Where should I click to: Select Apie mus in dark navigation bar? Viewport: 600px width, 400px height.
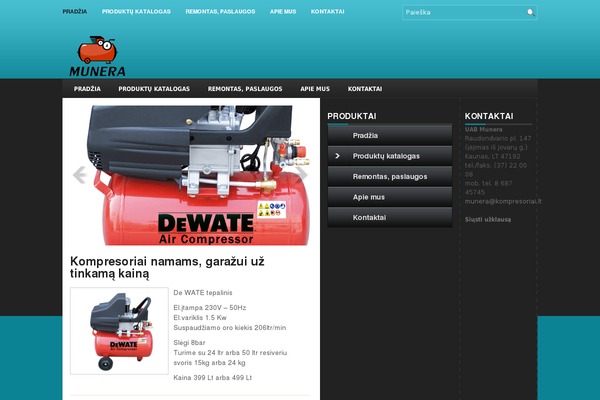(315, 89)
